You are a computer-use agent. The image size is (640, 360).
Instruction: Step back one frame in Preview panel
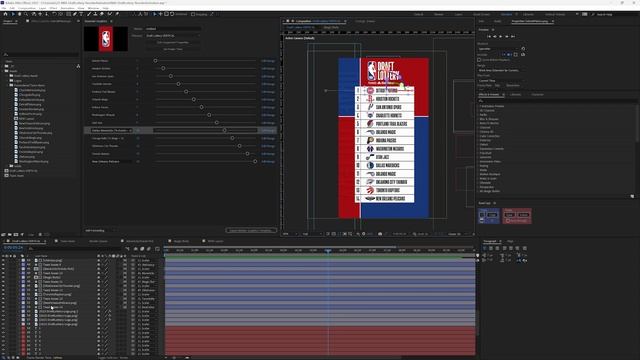point(495,36)
